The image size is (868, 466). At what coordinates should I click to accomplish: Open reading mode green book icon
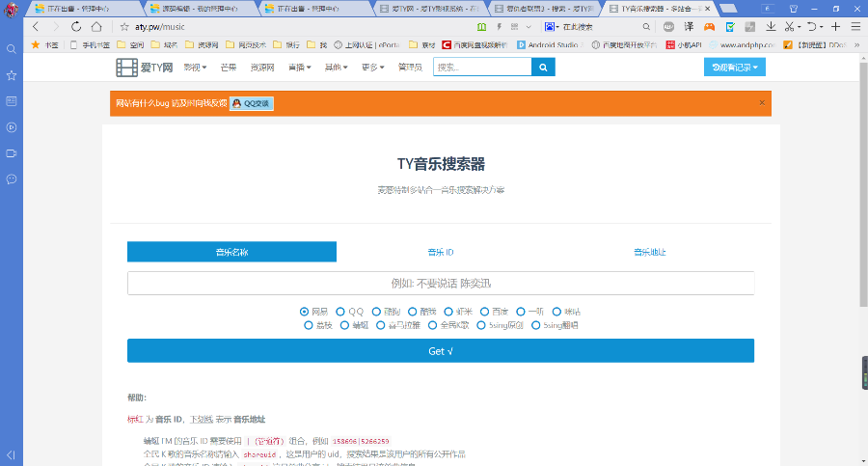pos(481,27)
